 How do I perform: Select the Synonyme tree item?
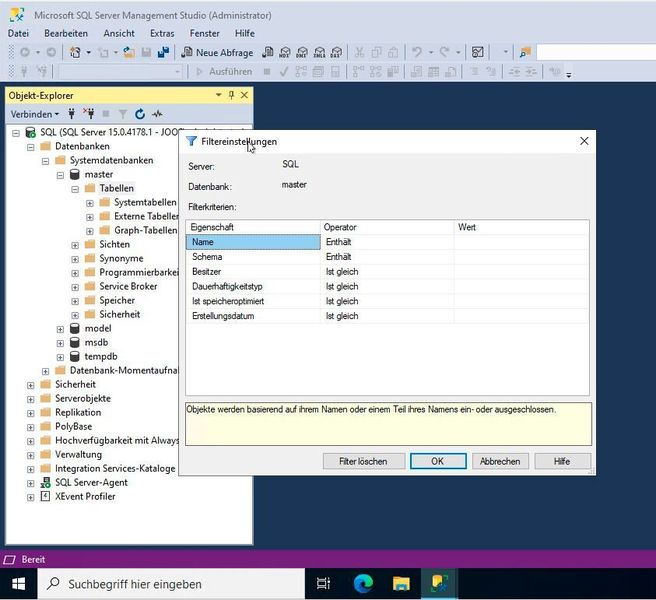121,258
